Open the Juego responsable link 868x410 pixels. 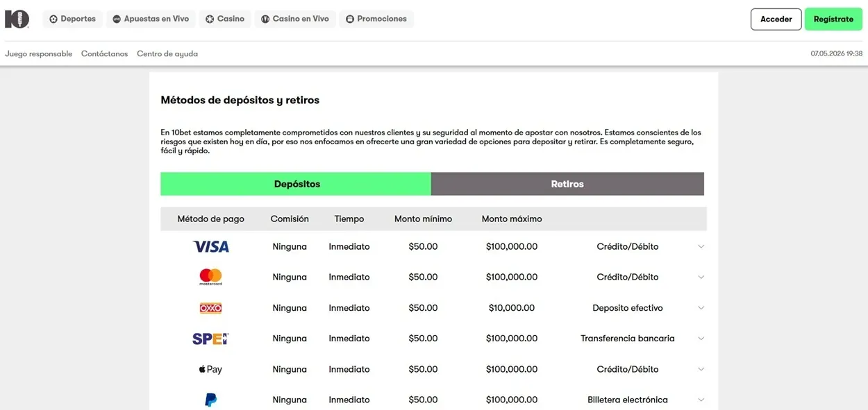coord(39,53)
